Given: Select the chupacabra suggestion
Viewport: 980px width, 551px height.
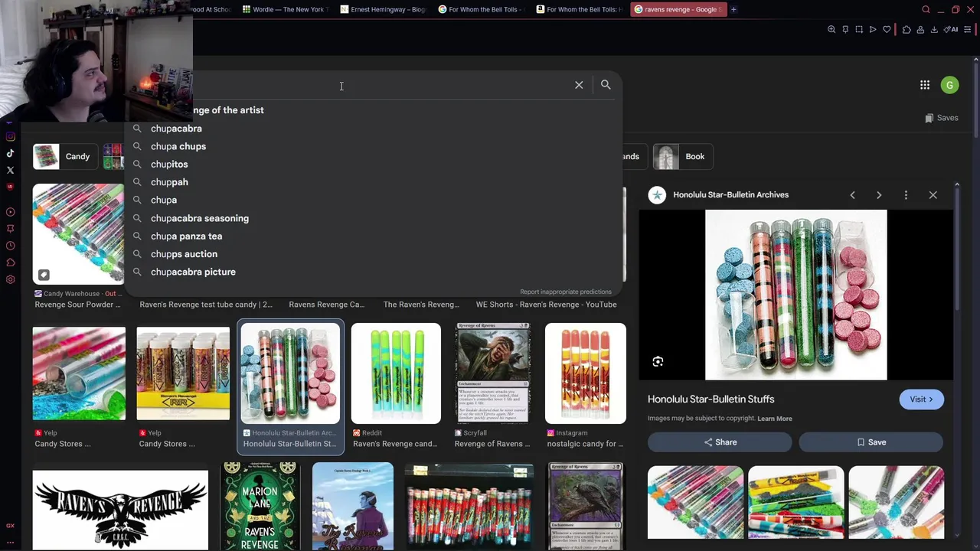Looking at the screenshot, I should [373, 129].
